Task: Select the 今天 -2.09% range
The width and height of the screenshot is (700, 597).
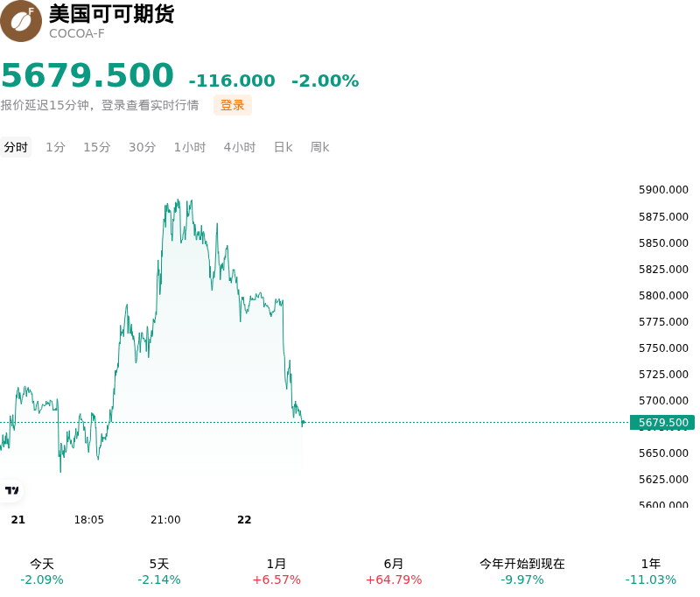Action: pyautogui.click(x=42, y=572)
